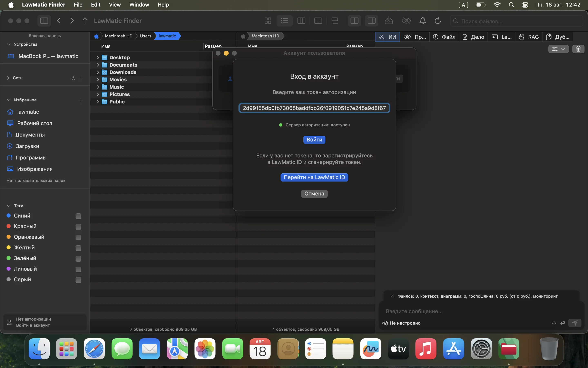The height and width of the screenshot is (368, 588).
Task: Collapse the Теги section
Action: [9, 206]
